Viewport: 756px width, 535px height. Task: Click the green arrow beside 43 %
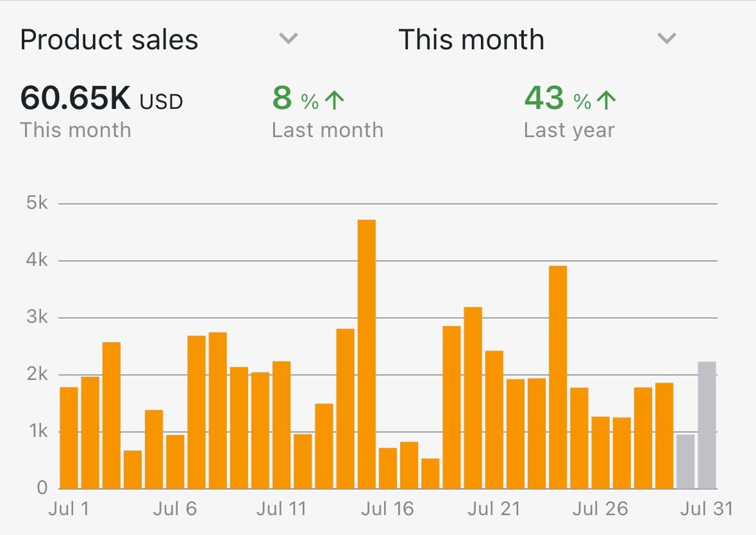point(606,100)
